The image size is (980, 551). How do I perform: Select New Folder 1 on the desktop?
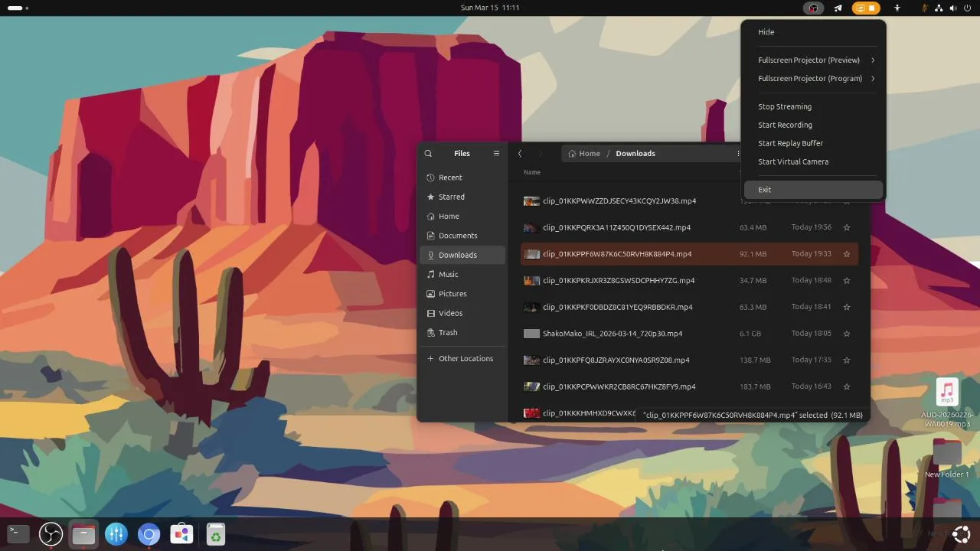tap(947, 459)
